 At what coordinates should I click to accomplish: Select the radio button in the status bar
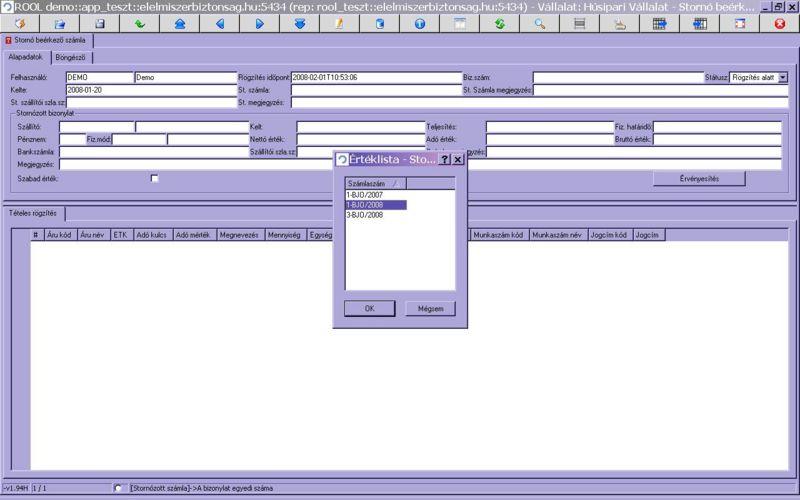tap(120, 488)
